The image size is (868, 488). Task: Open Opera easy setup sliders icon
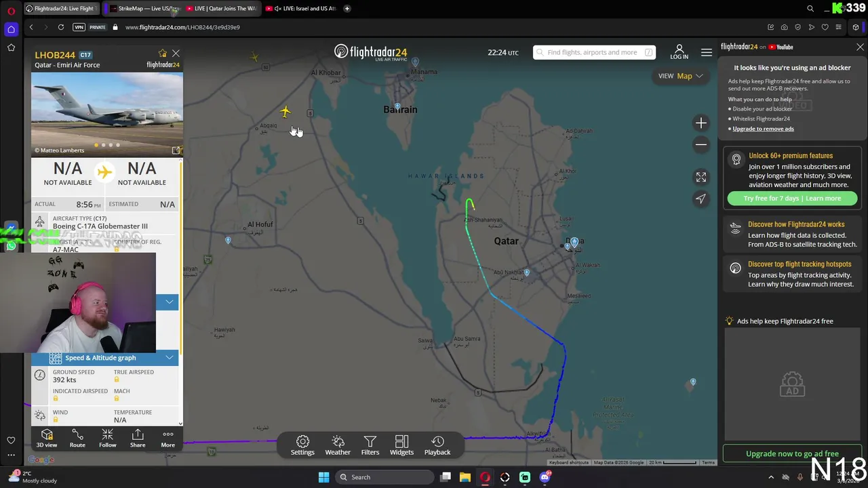[839, 27]
